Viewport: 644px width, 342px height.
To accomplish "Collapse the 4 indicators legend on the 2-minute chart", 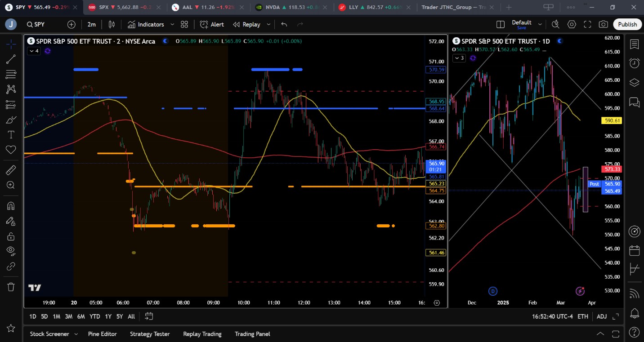I will tap(34, 51).
